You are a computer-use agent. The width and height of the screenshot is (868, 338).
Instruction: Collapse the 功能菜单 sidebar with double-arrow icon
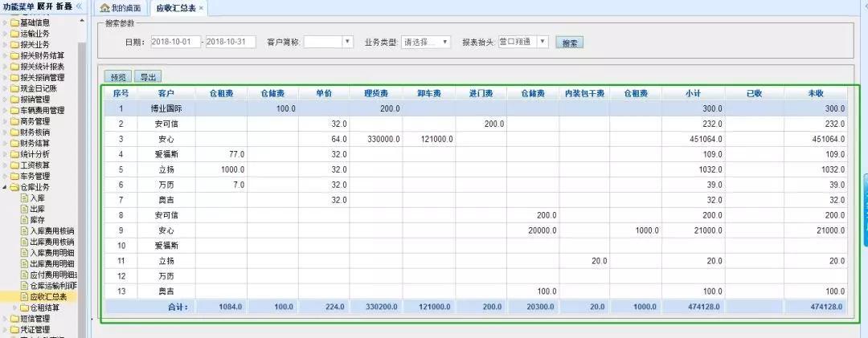click(x=79, y=6)
